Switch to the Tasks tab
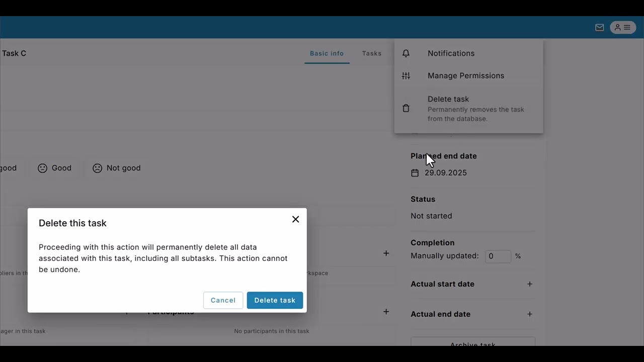This screenshot has height=362, width=644. 372,53
